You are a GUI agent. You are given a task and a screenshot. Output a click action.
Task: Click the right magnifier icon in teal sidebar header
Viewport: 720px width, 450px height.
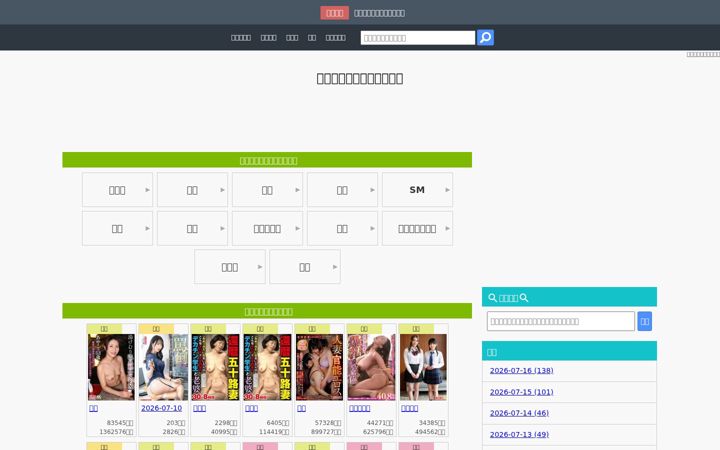[524, 298]
